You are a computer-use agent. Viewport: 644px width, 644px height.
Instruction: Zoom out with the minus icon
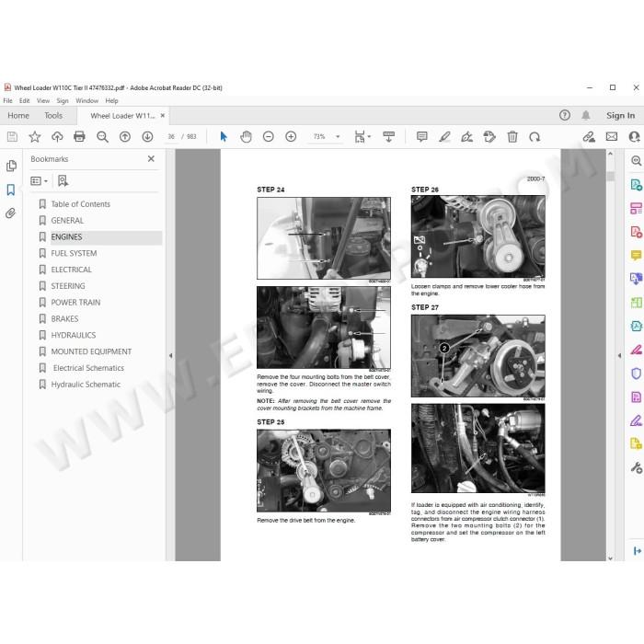click(x=269, y=136)
